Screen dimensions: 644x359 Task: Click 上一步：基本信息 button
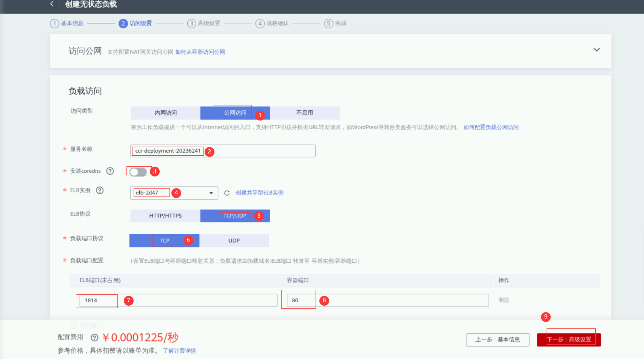tap(498, 340)
